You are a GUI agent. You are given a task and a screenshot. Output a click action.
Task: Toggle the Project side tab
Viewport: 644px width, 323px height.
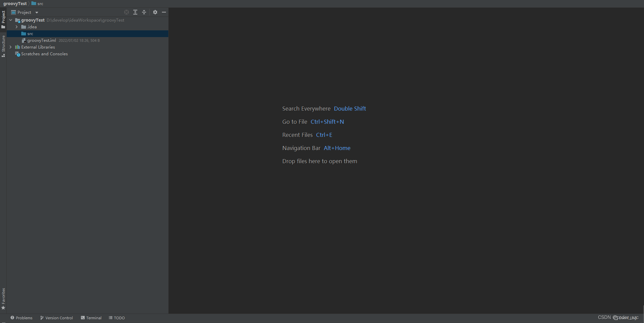[x=3, y=20]
